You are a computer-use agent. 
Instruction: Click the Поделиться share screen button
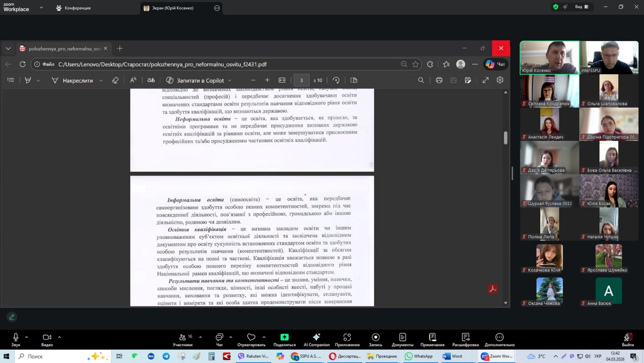[x=285, y=339]
